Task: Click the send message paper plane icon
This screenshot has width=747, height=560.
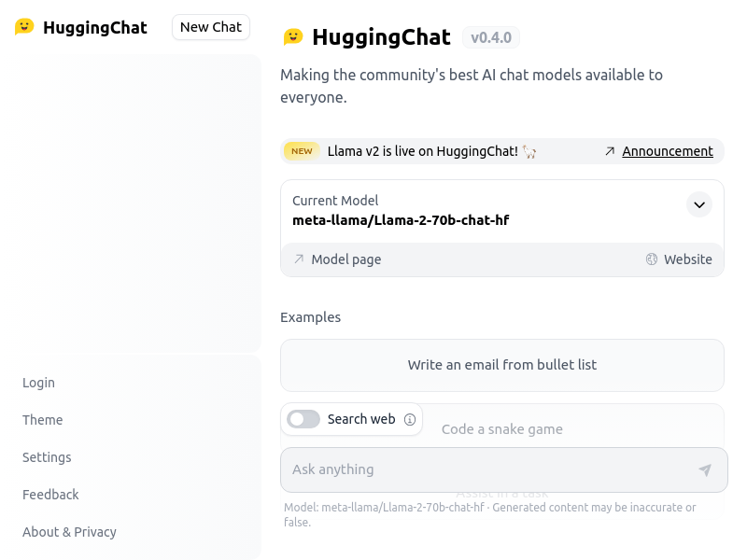Action: coord(706,469)
